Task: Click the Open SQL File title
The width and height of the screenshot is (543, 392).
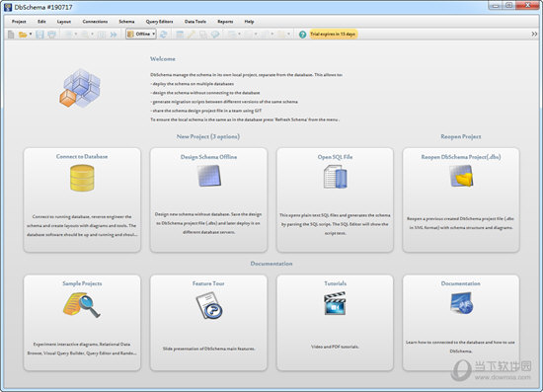Action: [x=335, y=157]
